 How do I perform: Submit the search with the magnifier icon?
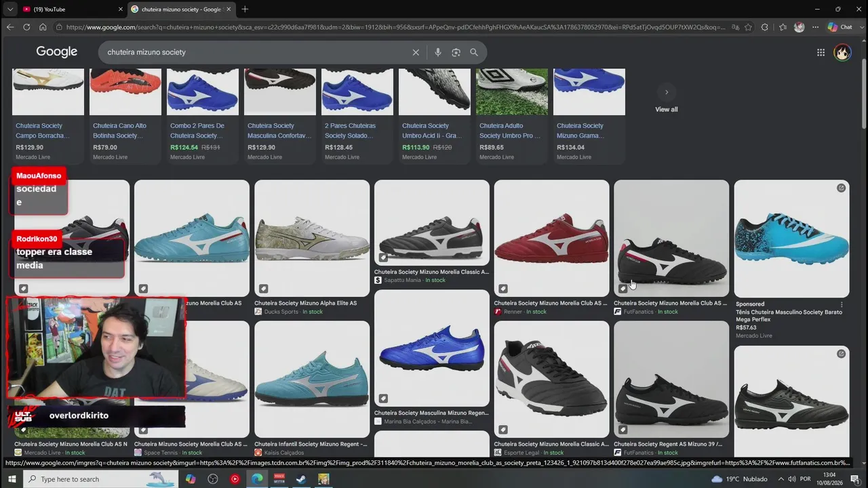(x=474, y=52)
